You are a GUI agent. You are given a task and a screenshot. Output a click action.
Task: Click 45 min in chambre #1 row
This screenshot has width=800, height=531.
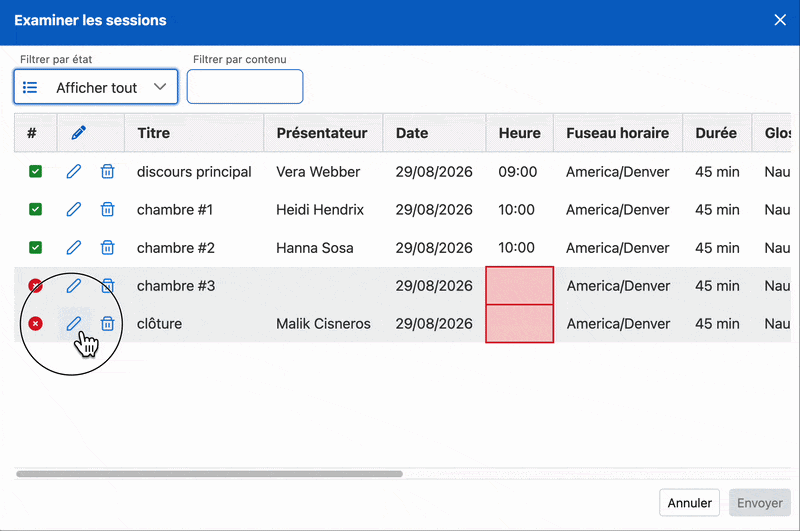coord(717,210)
